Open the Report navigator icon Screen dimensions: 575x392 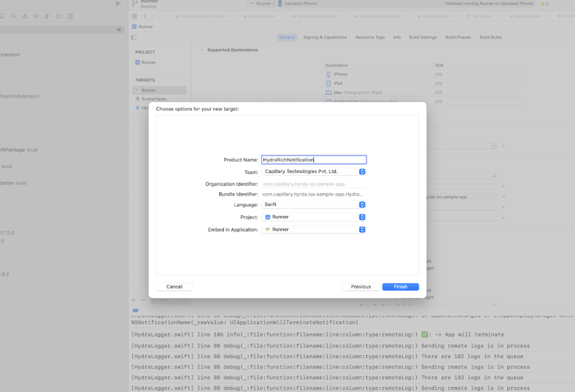tap(71, 16)
